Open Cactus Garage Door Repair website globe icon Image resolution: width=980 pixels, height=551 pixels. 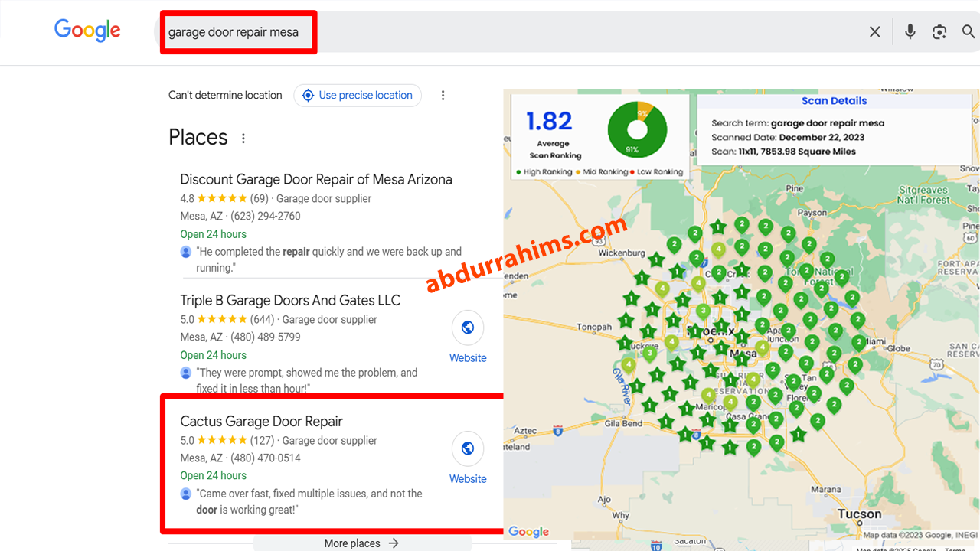click(x=467, y=448)
